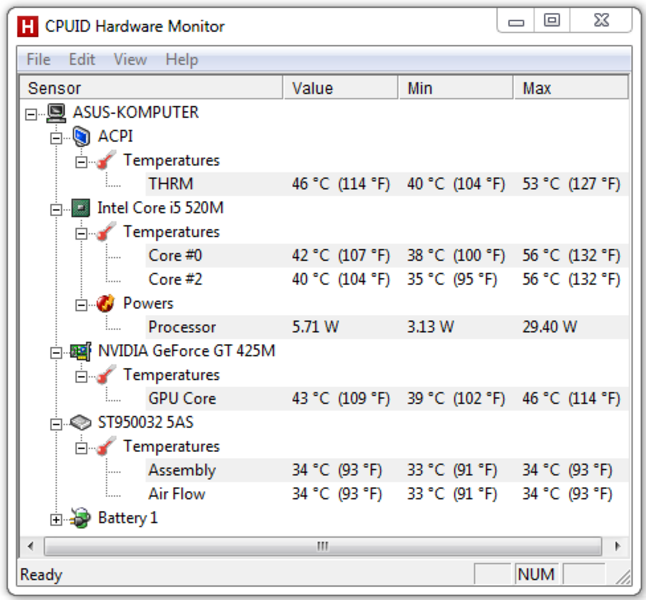Select the GPU Core sensor row
646x600 pixels.
tap(387, 399)
